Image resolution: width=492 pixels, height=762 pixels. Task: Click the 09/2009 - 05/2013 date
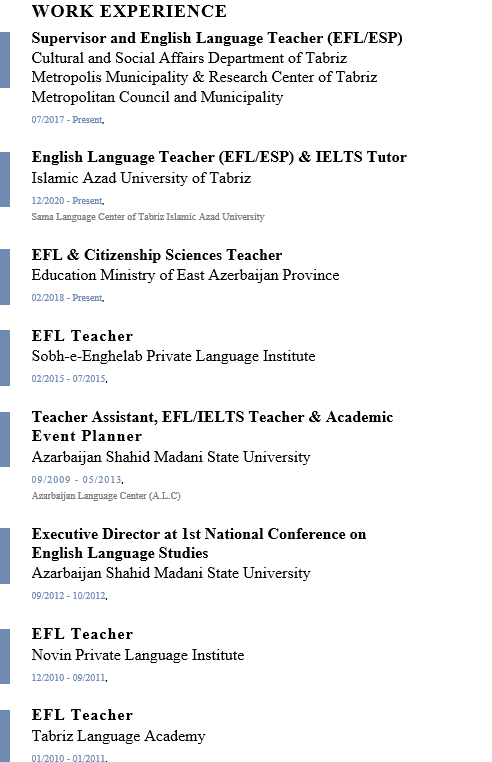(77, 480)
